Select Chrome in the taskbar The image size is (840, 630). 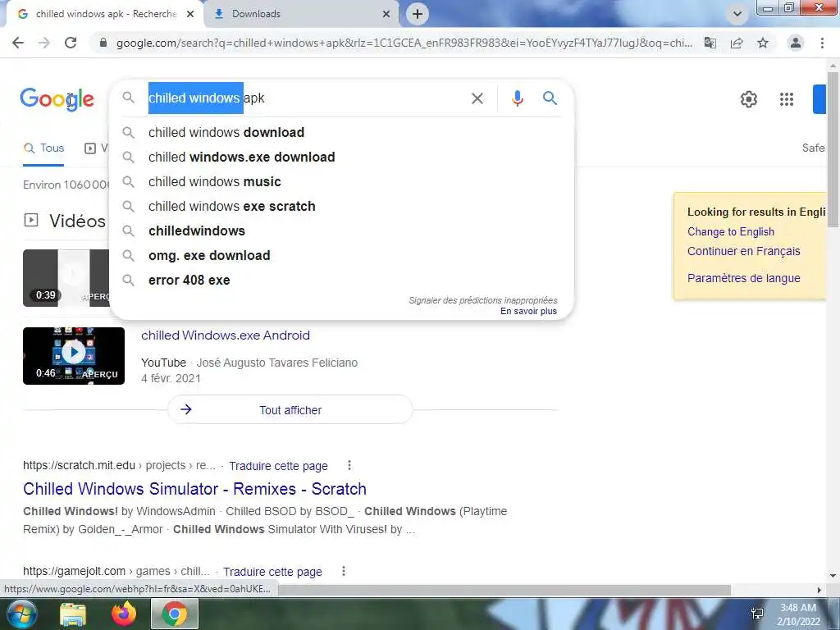(175, 614)
